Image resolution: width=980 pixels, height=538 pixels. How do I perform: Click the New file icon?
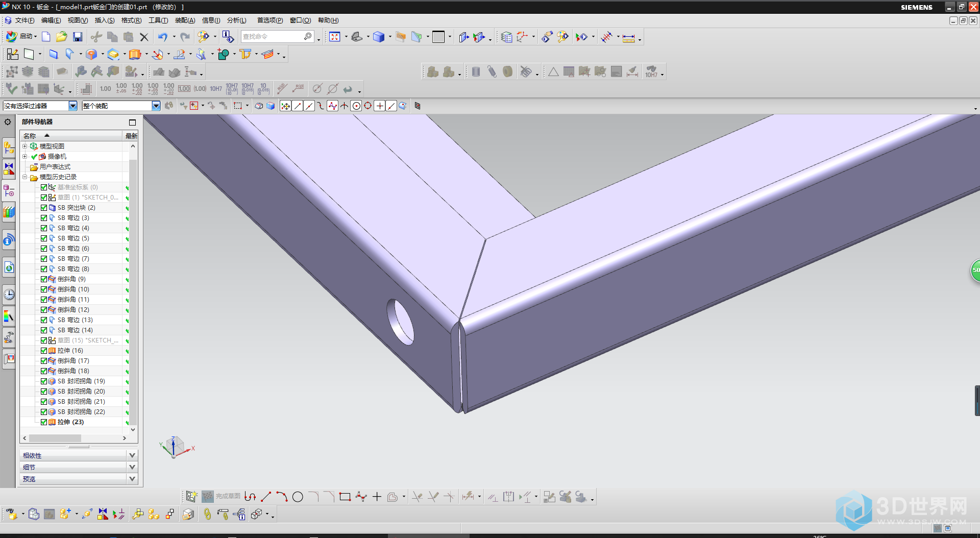[46, 37]
